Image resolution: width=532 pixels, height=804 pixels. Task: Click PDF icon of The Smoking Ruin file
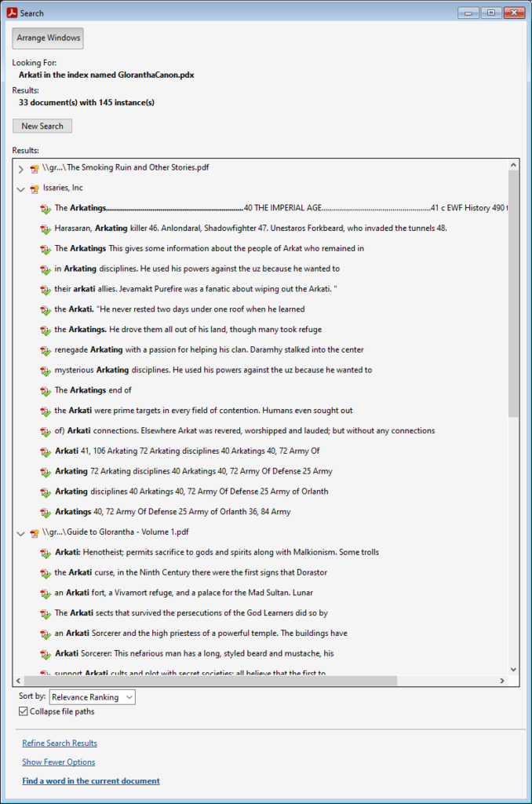tap(35, 169)
